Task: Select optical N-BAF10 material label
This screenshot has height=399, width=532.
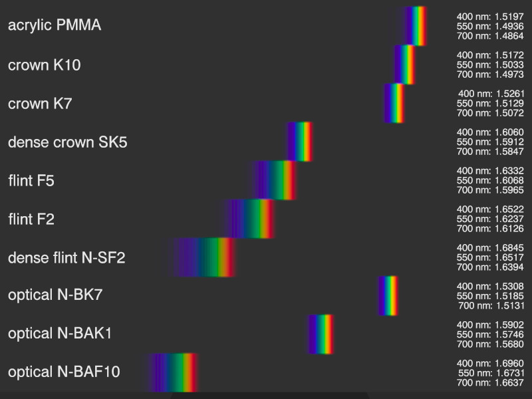Action: point(64,372)
